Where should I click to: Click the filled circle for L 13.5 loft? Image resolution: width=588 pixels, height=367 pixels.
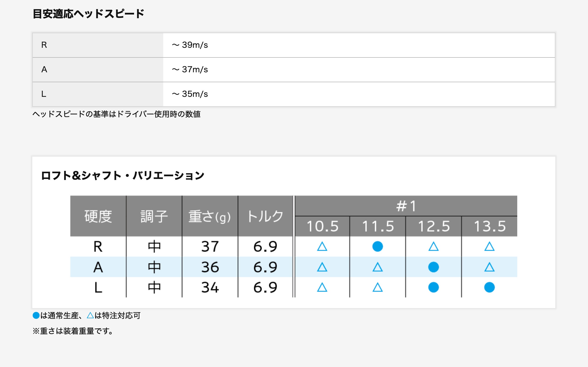489,287
